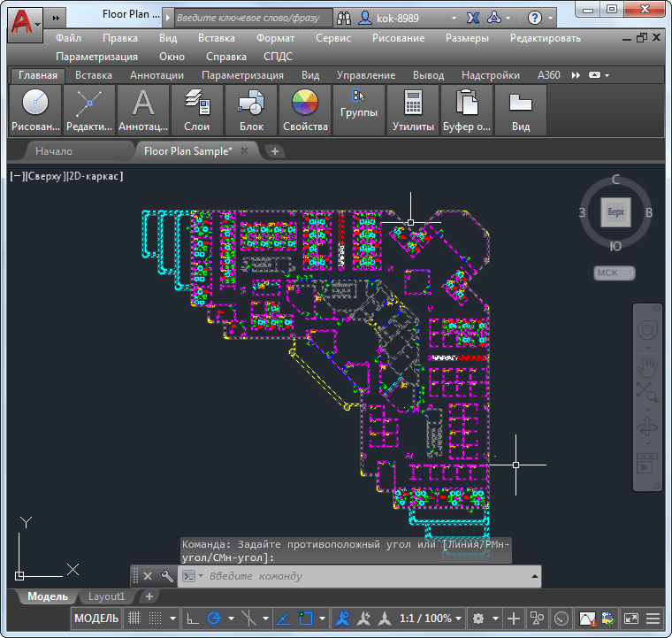Viewport: 672px width, 638px height.
Task: Expand the snap mode dropdown arrow
Action: pos(173,619)
